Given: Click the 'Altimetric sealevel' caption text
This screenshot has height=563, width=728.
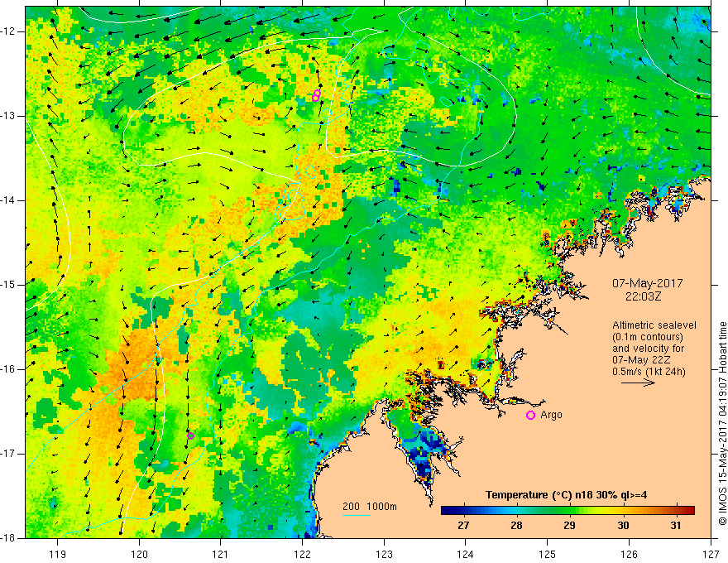Looking at the screenshot, I should (x=654, y=325).
